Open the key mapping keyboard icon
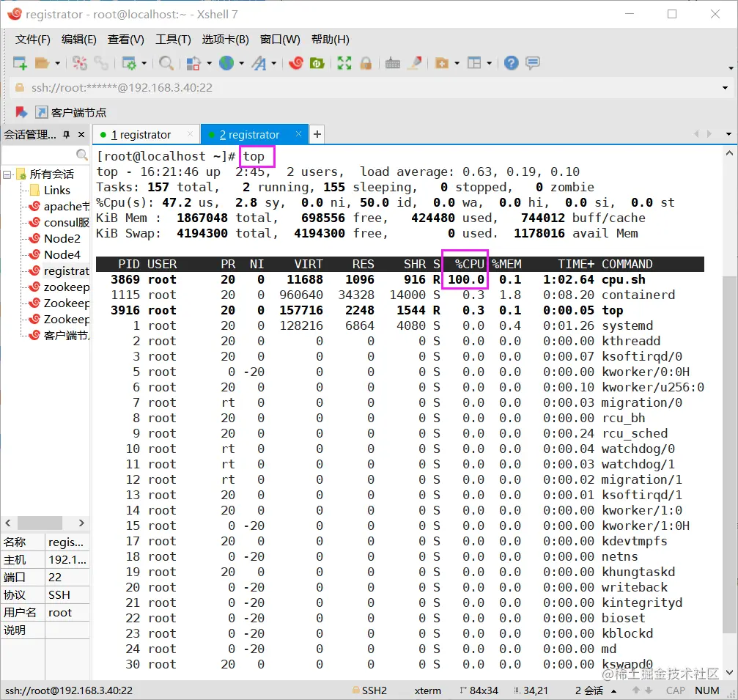738x700 pixels. point(393,63)
